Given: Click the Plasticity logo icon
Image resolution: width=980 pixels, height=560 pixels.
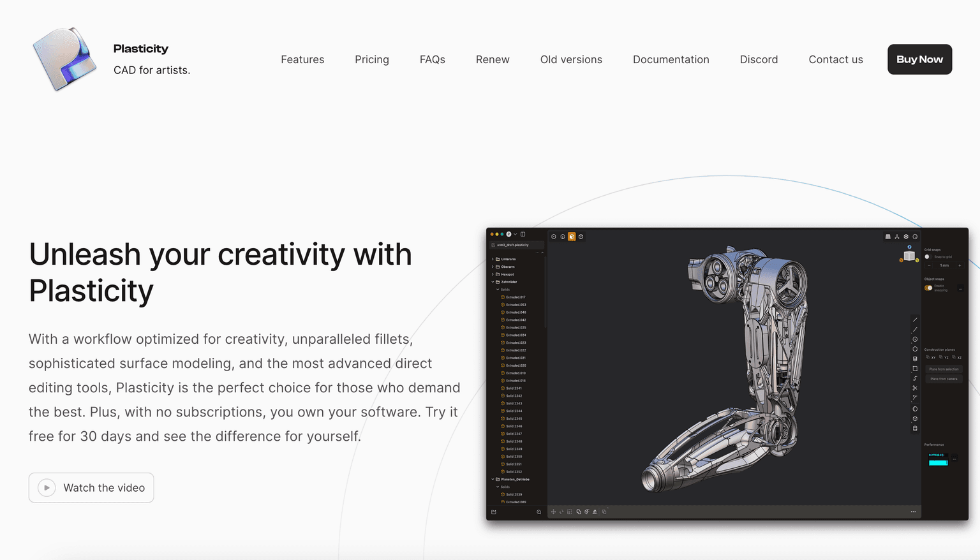Looking at the screenshot, I should (x=64, y=59).
